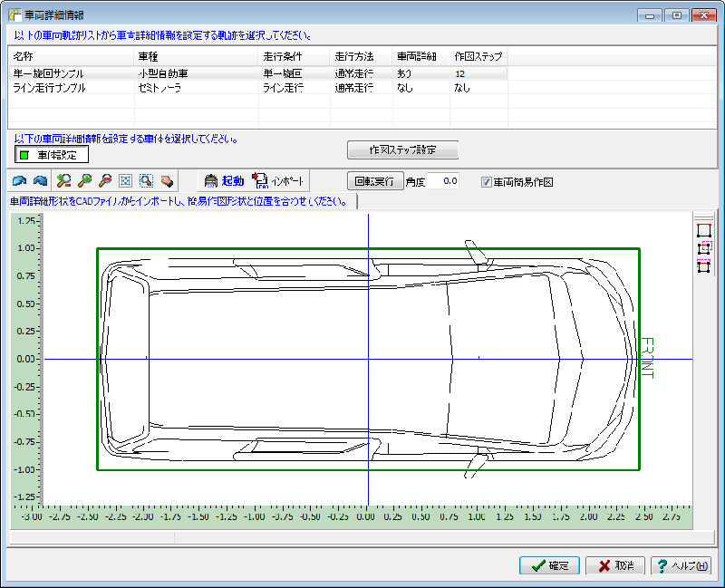Click the green 車体設定 body selector
The width and height of the screenshot is (725, 588).
pos(52,155)
